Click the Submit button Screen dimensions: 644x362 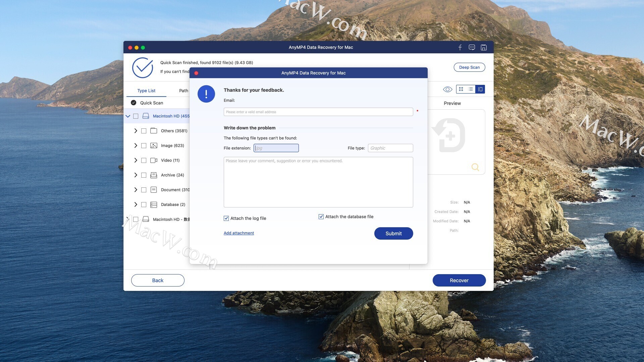393,233
